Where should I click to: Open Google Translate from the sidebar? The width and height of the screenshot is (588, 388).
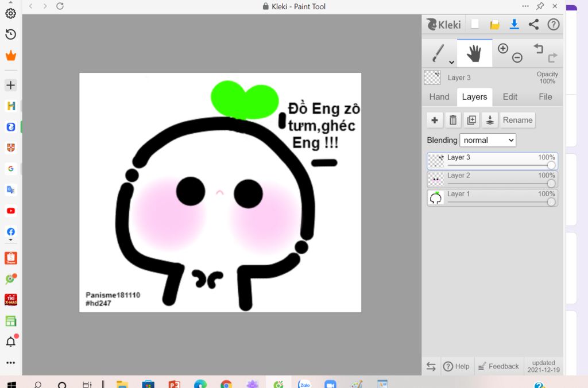pos(11,189)
